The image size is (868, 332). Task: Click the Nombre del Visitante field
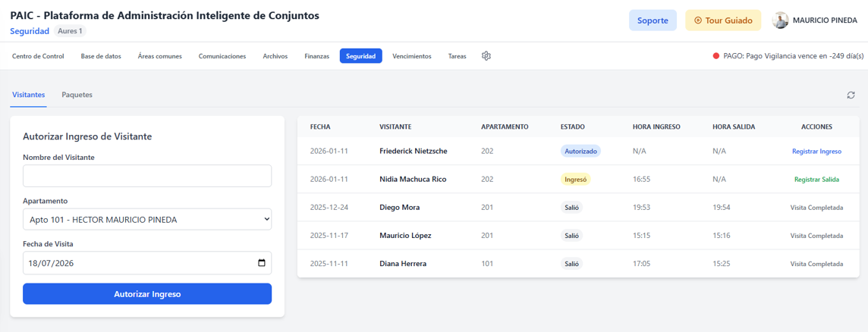pos(147,176)
